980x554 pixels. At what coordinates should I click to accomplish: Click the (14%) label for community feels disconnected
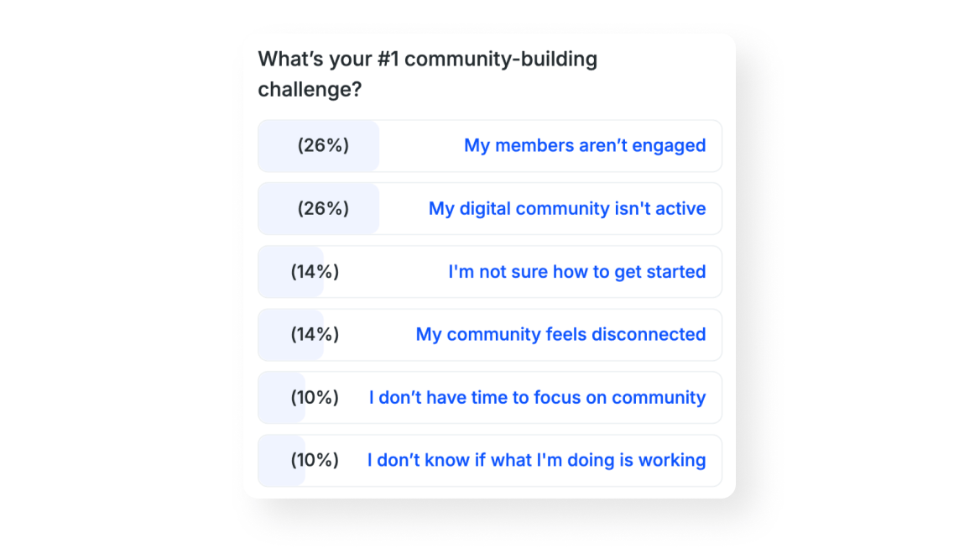(x=315, y=335)
